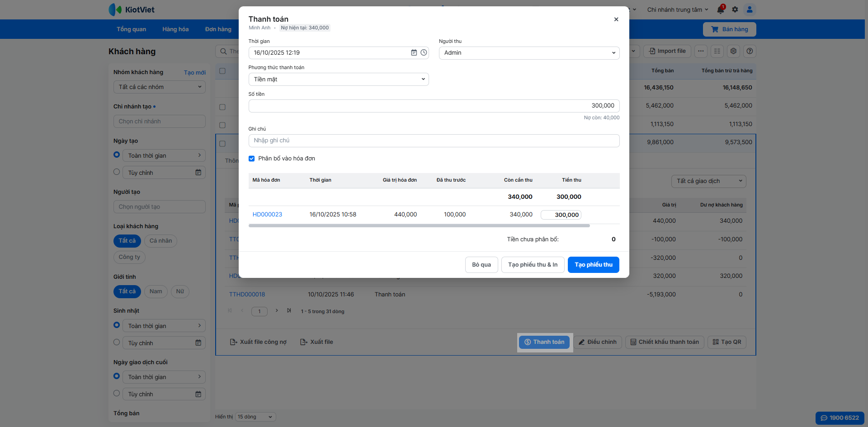Close the Thanh toán dialog

click(x=616, y=19)
